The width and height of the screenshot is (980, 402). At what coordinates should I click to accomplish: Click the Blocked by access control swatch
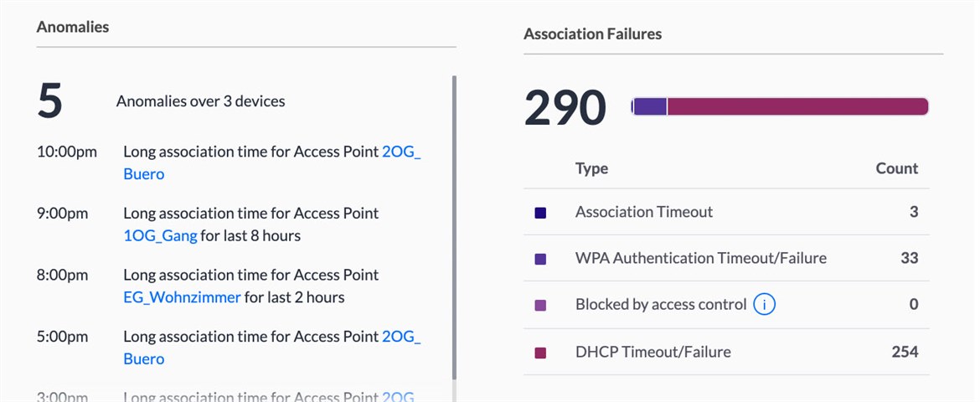[540, 306]
